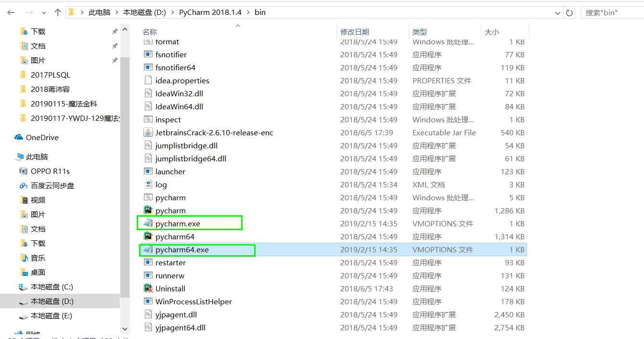
Task: Sort files by 大小 column header
Action: tap(491, 32)
